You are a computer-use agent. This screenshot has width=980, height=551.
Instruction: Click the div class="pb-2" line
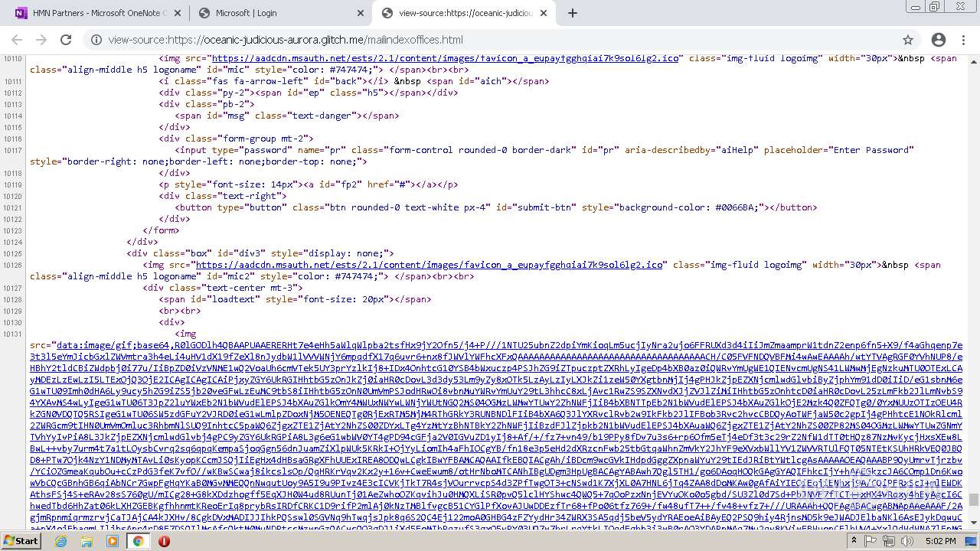tap(206, 104)
